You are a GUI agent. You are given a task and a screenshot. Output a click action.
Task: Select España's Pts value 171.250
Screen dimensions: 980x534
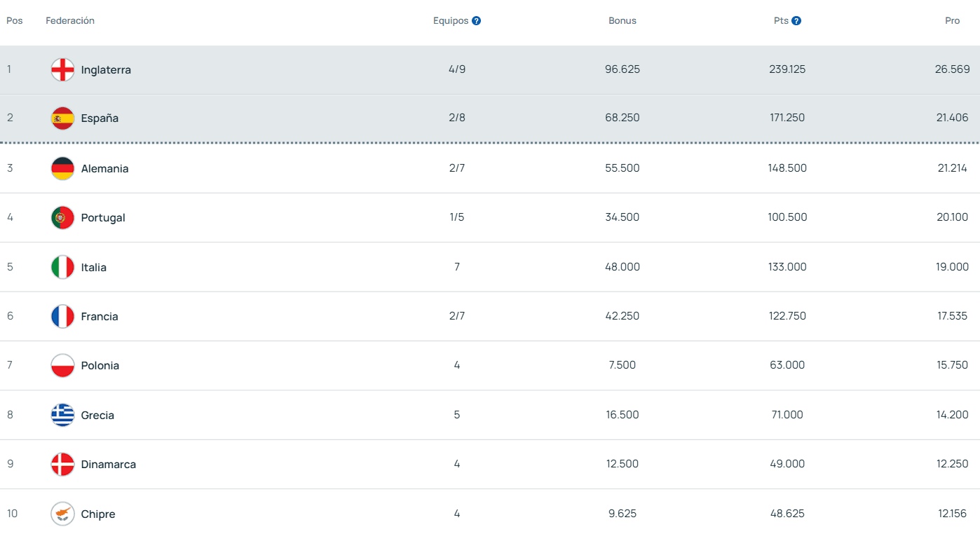(x=787, y=118)
